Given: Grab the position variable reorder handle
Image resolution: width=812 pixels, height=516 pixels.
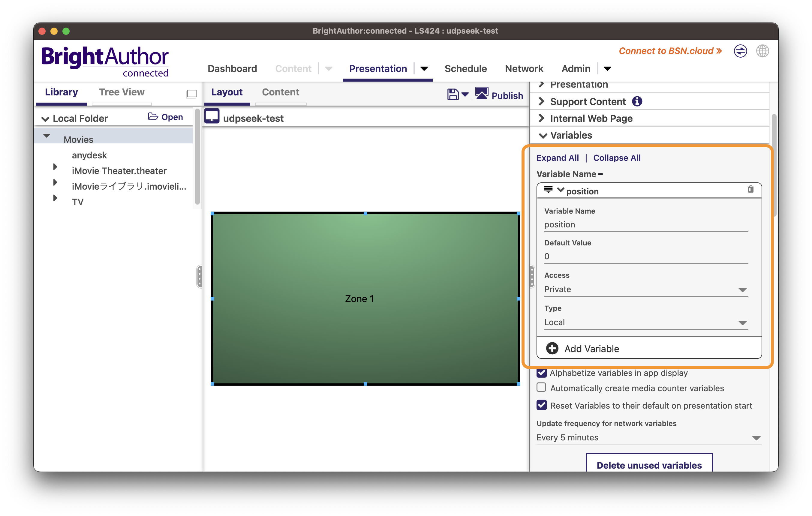Looking at the screenshot, I should (548, 189).
